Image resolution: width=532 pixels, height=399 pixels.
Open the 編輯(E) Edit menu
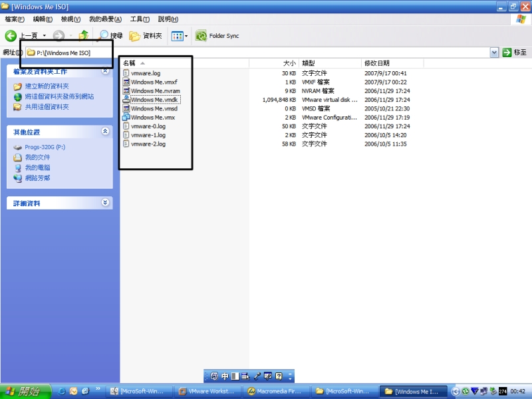pos(43,19)
